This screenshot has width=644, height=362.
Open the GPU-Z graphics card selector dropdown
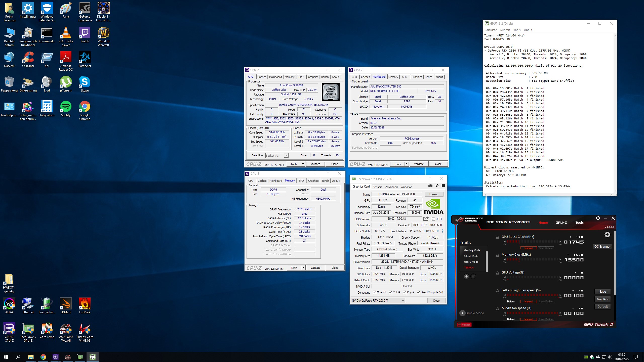378,300
